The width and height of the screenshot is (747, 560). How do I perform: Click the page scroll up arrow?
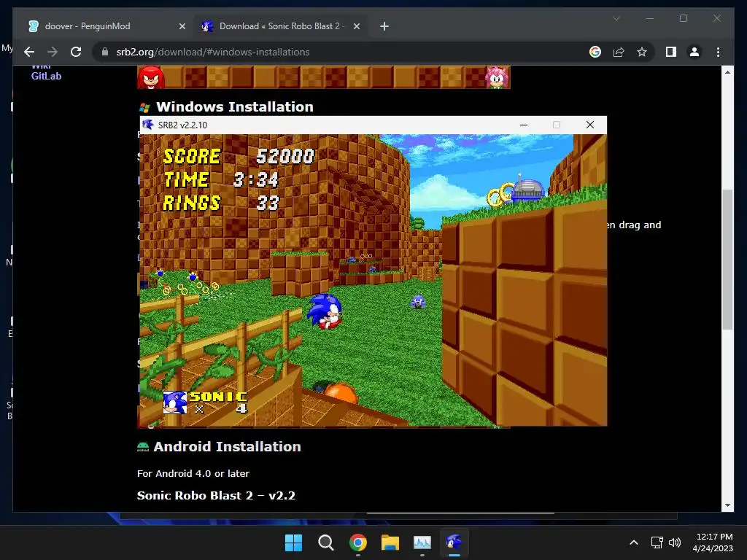click(727, 72)
